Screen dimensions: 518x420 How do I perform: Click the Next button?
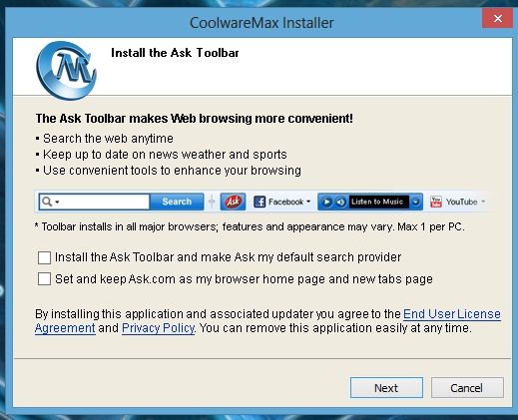pos(386,387)
